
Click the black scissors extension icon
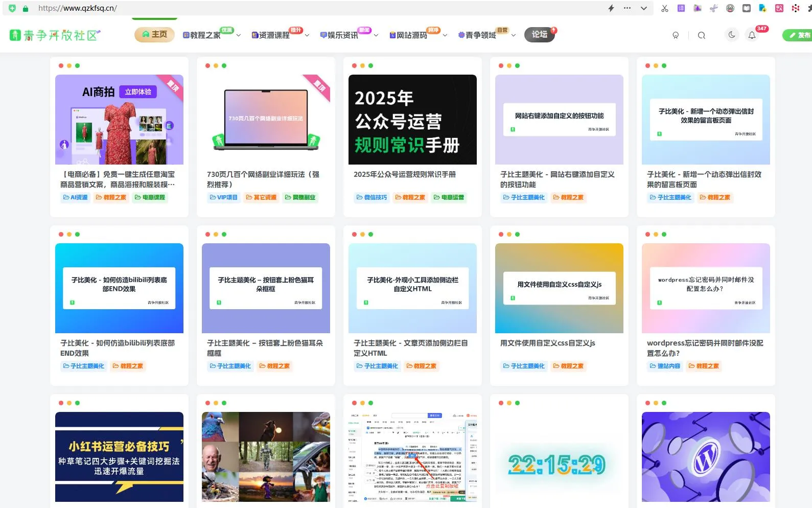(665, 8)
